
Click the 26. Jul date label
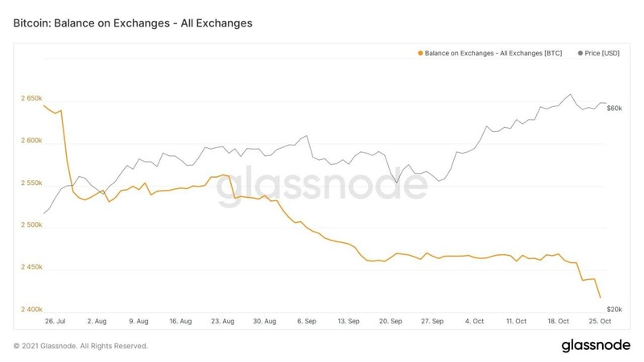point(56,320)
